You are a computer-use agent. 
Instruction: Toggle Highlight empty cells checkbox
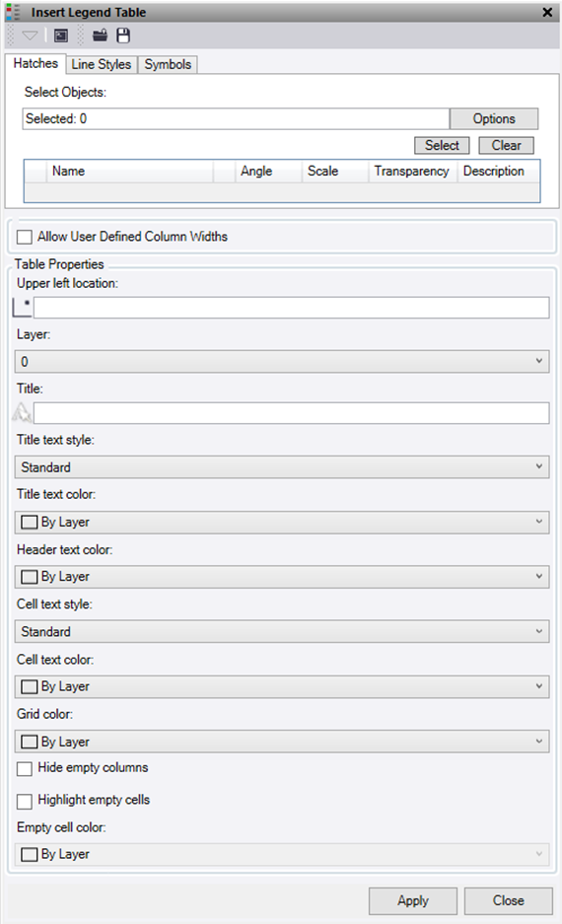(24, 801)
